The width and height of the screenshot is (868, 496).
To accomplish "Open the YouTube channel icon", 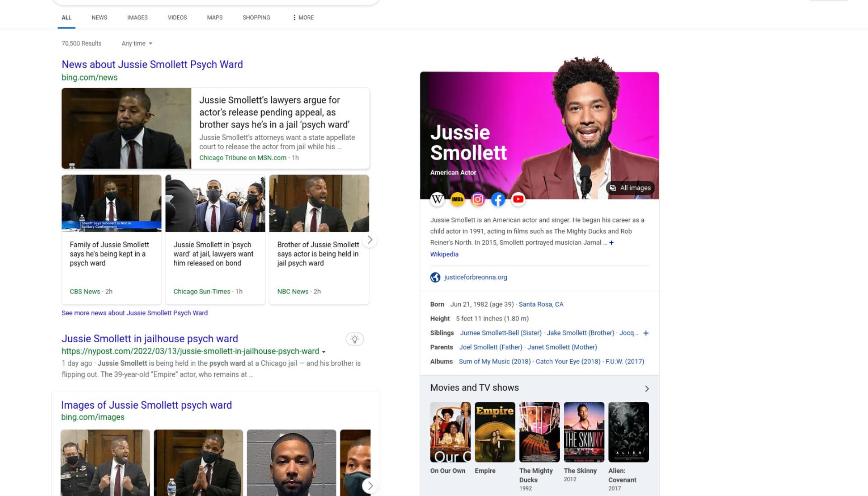I will (518, 199).
